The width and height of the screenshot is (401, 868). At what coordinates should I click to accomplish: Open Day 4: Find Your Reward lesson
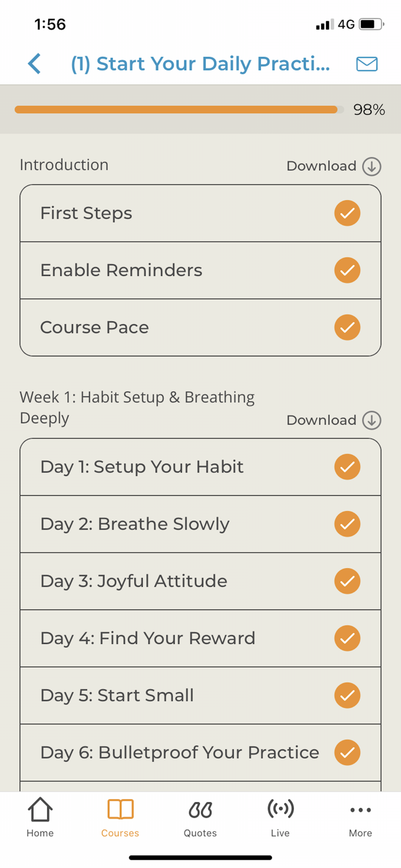pyautogui.click(x=174, y=638)
